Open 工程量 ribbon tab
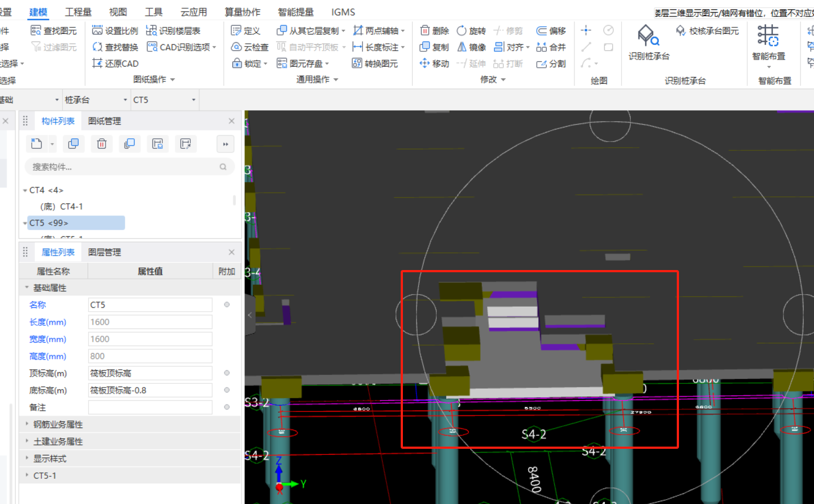The height and width of the screenshot is (504, 814). click(x=78, y=12)
